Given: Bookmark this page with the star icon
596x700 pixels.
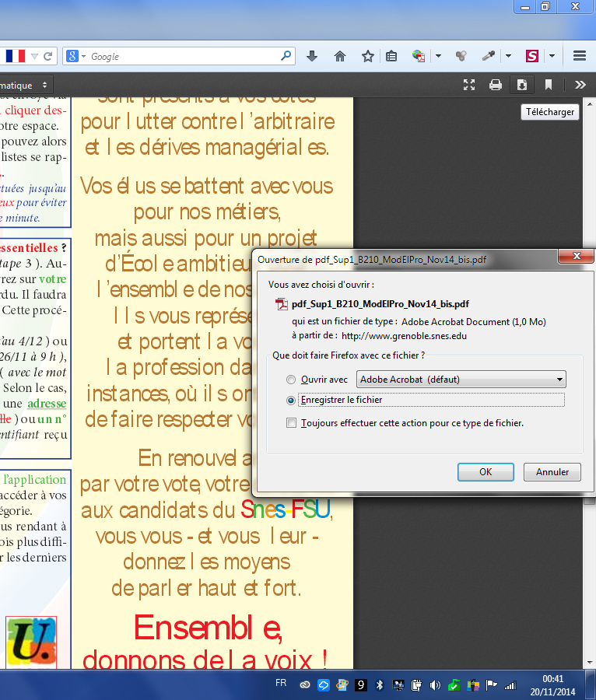Looking at the screenshot, I should pos(367,56).
